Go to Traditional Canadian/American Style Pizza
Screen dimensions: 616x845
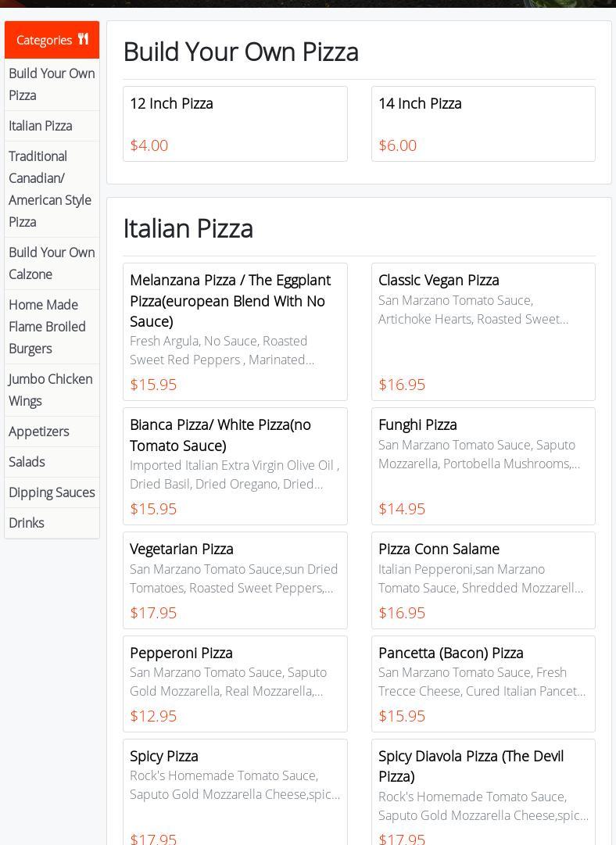[x=50, y=189]
